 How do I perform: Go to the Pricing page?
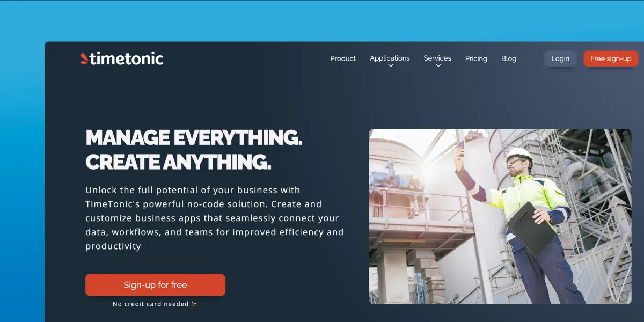point(476,58)
